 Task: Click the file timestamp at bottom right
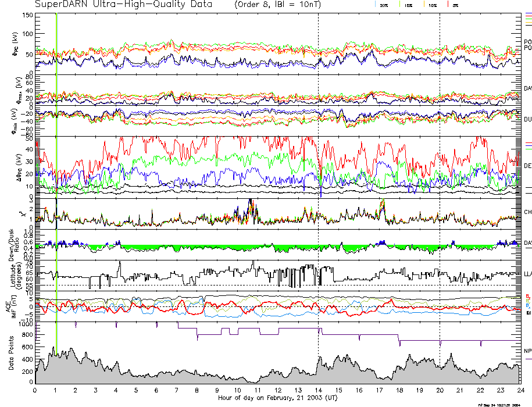coord(500,404)
